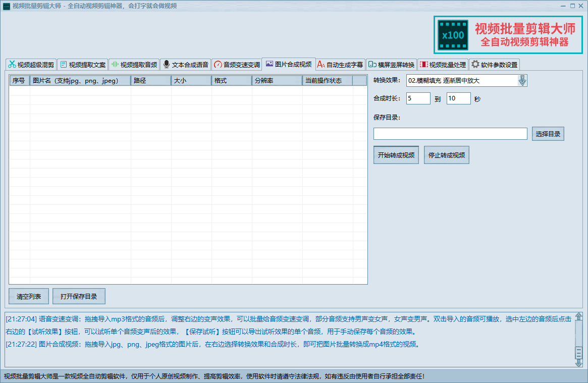This screenshot has width=588, height=383.
Task: Open the 视频提取文案 tab
Action: [x=82, y=65]
